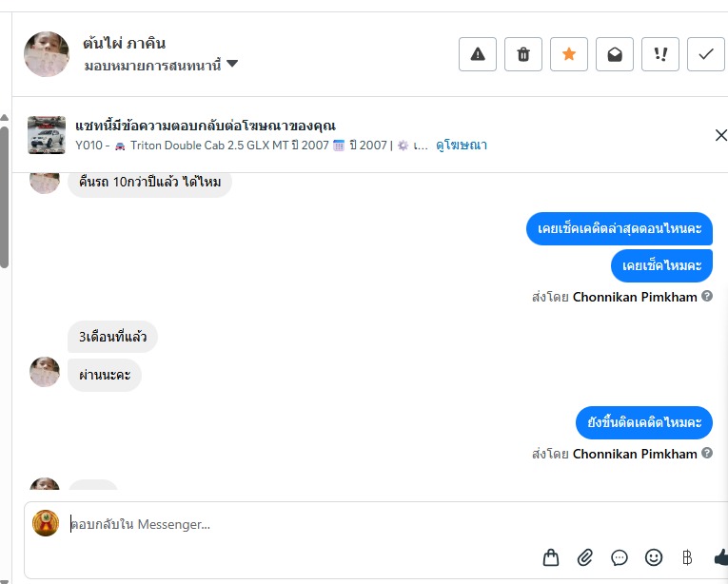Click in the ตอบกลับใน Messenger reply field
Viewport: 728px width, 584px height.
[x=285, y=524]
